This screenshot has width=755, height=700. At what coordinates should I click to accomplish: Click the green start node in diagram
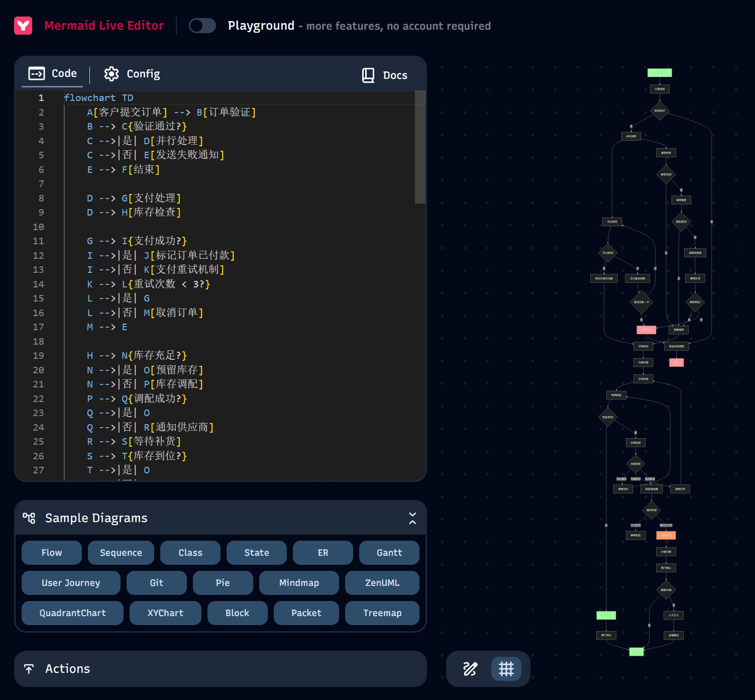pyautogui.click(x=659, y=73)
